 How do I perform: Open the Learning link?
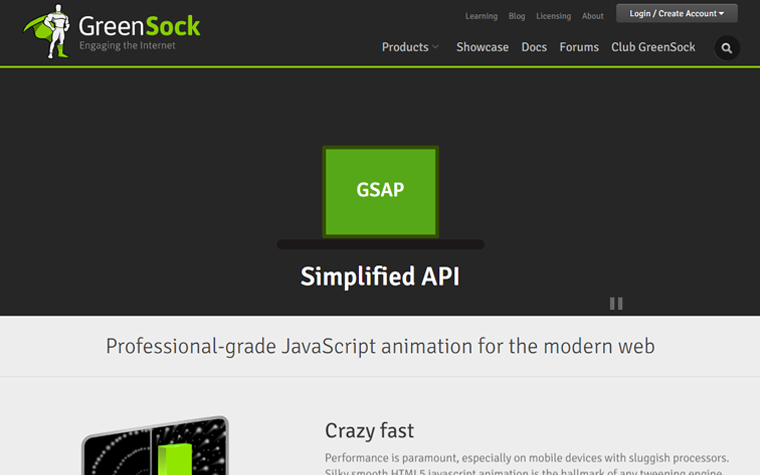pyautogui.click(x=481, y=16)
